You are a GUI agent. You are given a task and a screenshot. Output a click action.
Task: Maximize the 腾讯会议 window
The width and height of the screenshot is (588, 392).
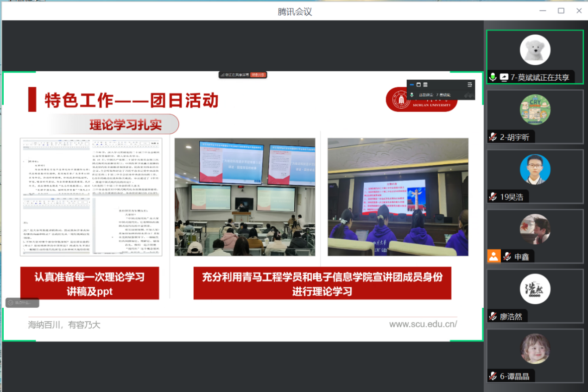click(x=561, y=11)
